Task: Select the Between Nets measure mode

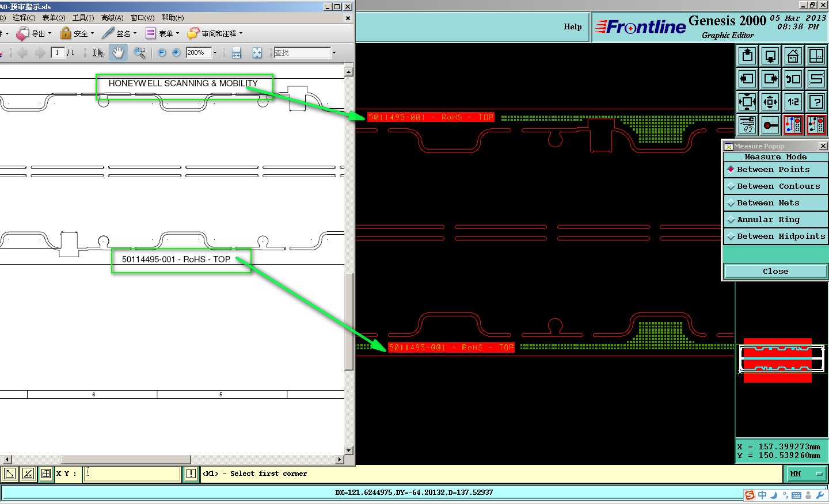Action: [775, 203]
